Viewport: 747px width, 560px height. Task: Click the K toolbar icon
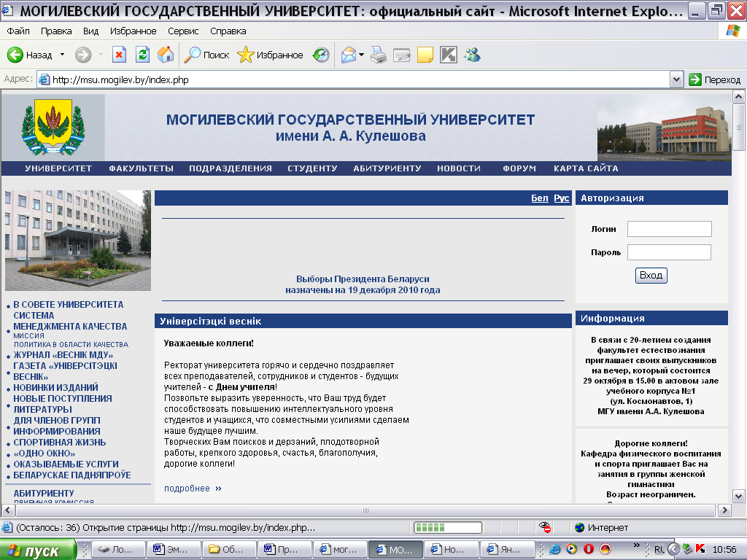(449, 55)
